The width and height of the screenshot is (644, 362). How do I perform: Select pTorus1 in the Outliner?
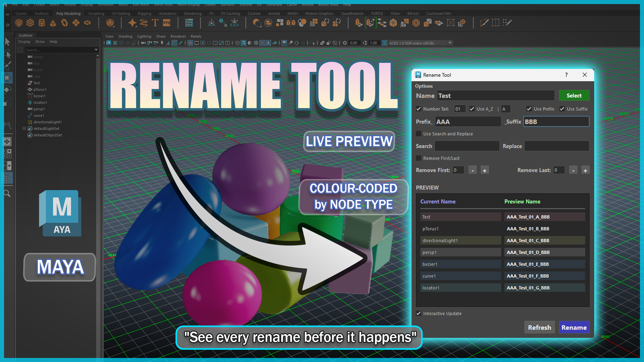click(x=40, y=89)
